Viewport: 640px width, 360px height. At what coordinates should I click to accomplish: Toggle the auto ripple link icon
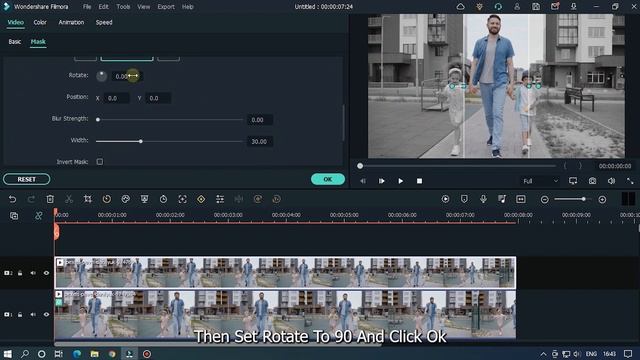point(39,216)
